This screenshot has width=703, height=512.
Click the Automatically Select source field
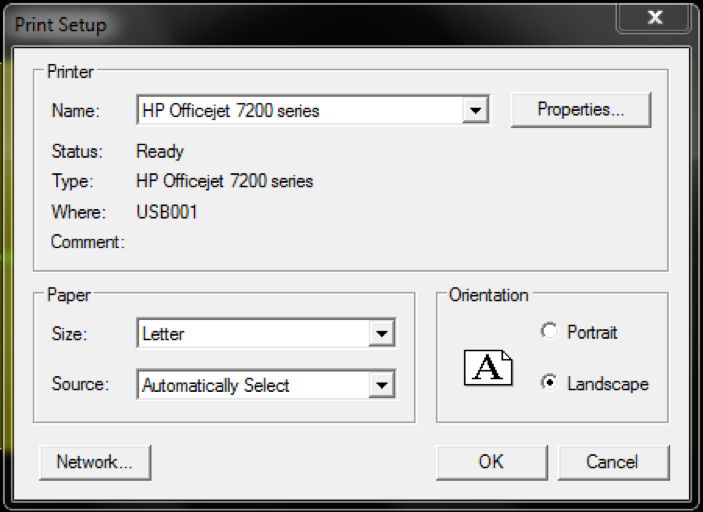click(x=266, y=385)
